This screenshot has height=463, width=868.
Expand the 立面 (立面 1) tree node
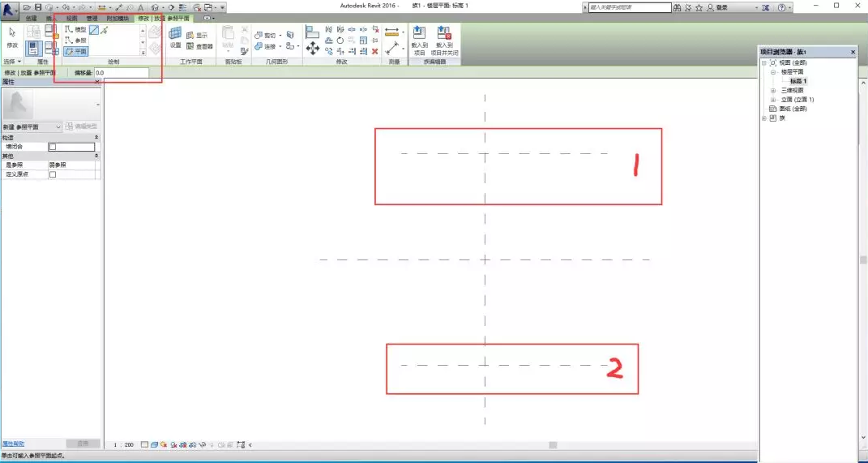pyautogui.click(x=773, y=99)
